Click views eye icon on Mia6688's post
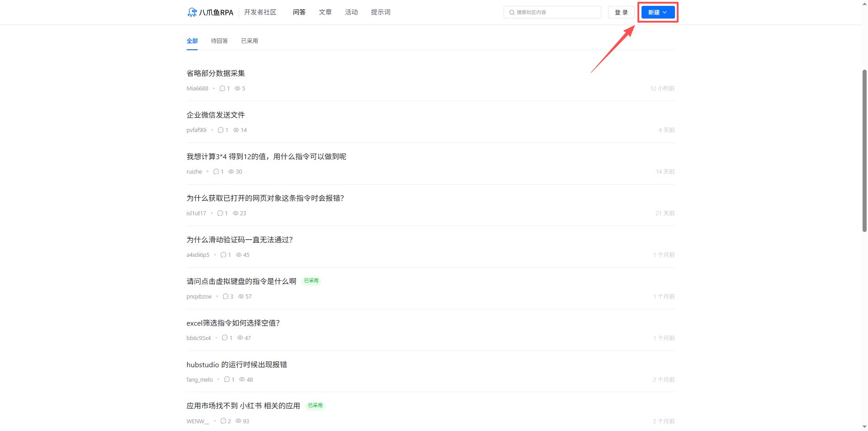 237,88
